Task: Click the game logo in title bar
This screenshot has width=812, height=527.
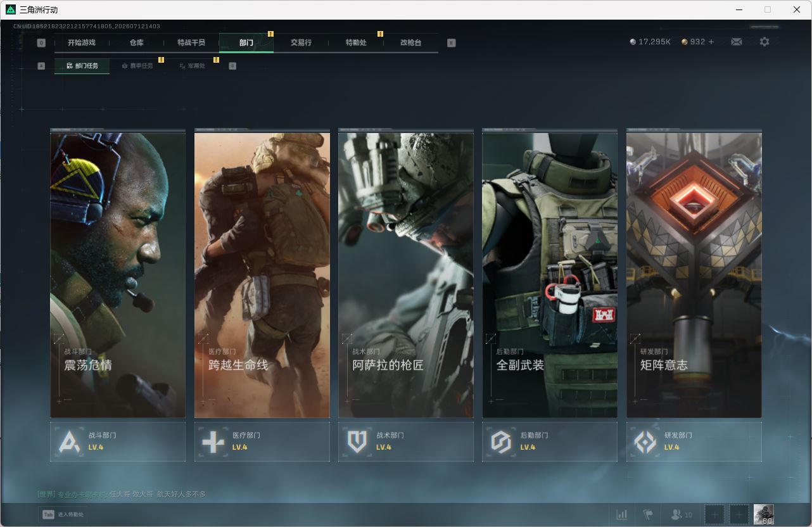Action: [11, 10]
